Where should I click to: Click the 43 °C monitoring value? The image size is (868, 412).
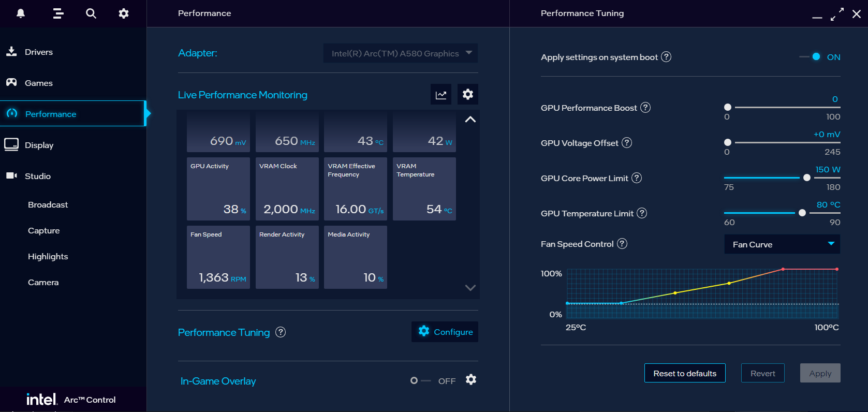[371, 141]
